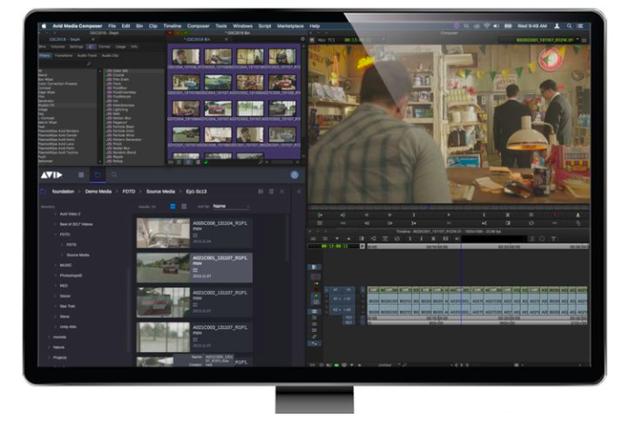Open the Composer menu
Image resolution: width=640 pixels, height=421 pixels.
pyautogui.click(x=198, y=26)
